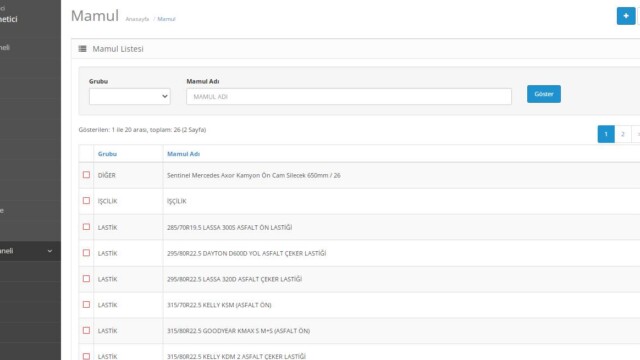Go to page 2 of results
This screenshot has width=640, height=360.
(622, 134)
